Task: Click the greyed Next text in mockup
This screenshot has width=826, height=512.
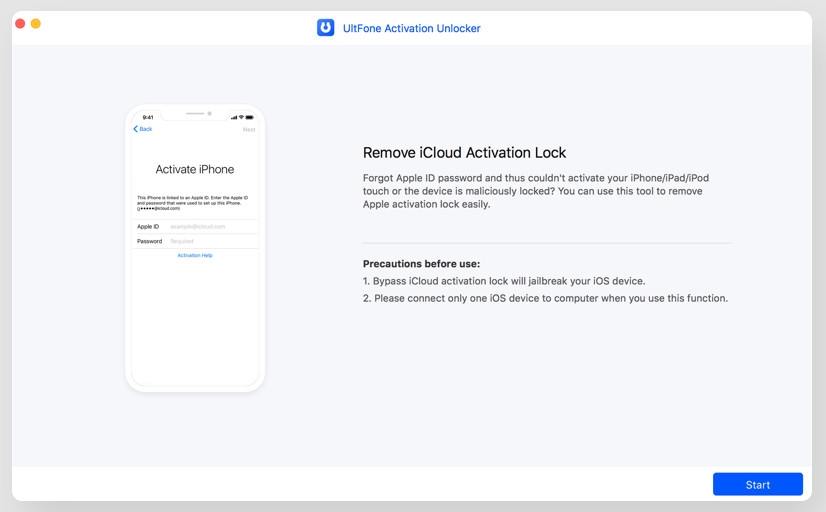Action: pos(249,130)
